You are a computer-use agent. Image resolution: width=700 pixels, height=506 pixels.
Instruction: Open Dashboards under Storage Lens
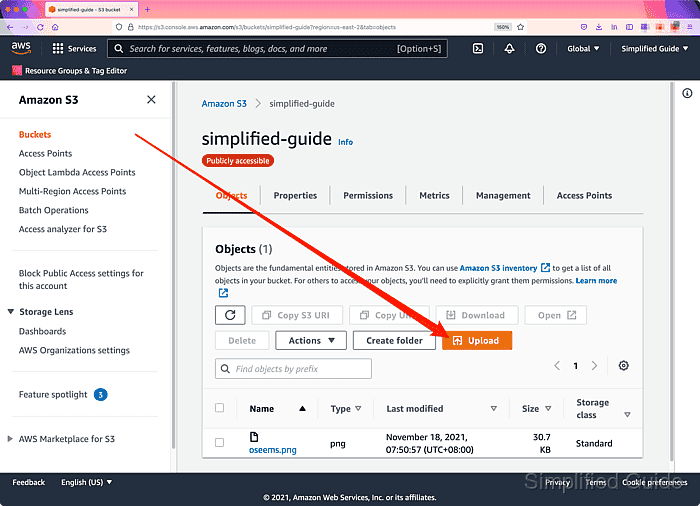[42, 331]
